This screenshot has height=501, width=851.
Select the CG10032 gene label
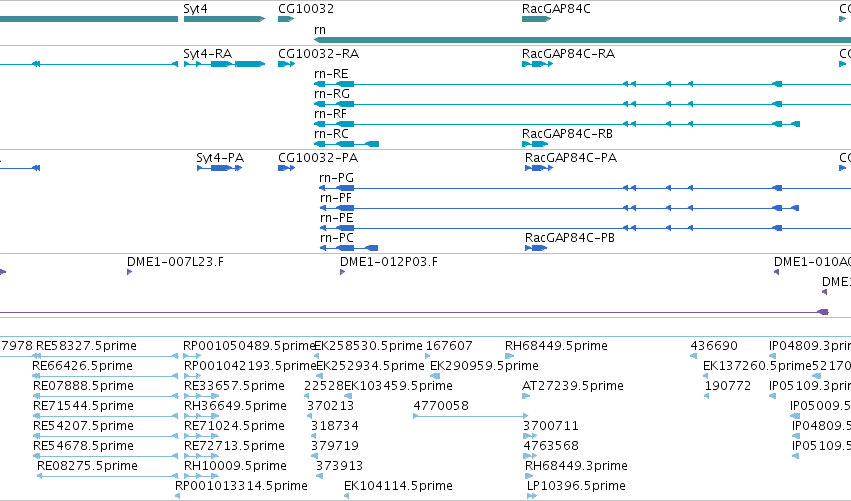click(x=306, y=9)
